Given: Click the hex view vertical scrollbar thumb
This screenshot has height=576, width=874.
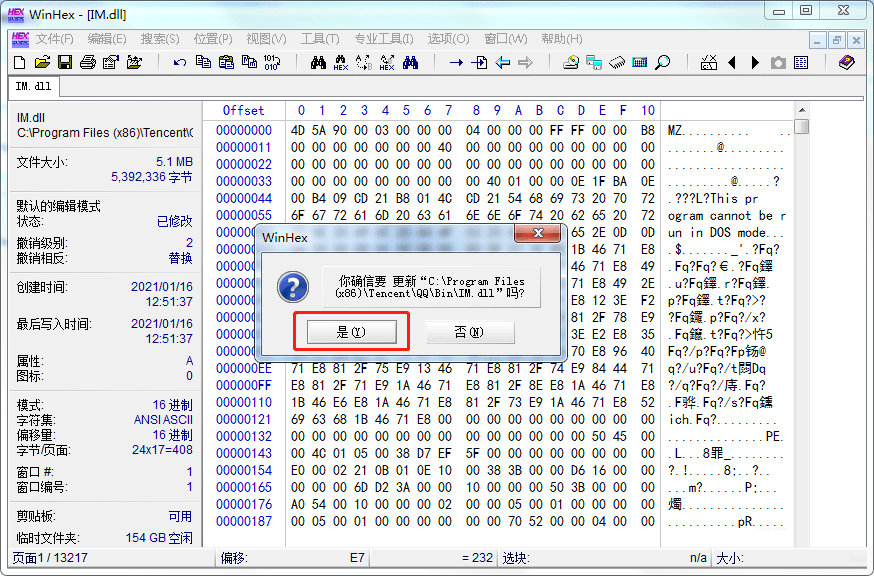Looking at the screenshot, I should [802, 127].
